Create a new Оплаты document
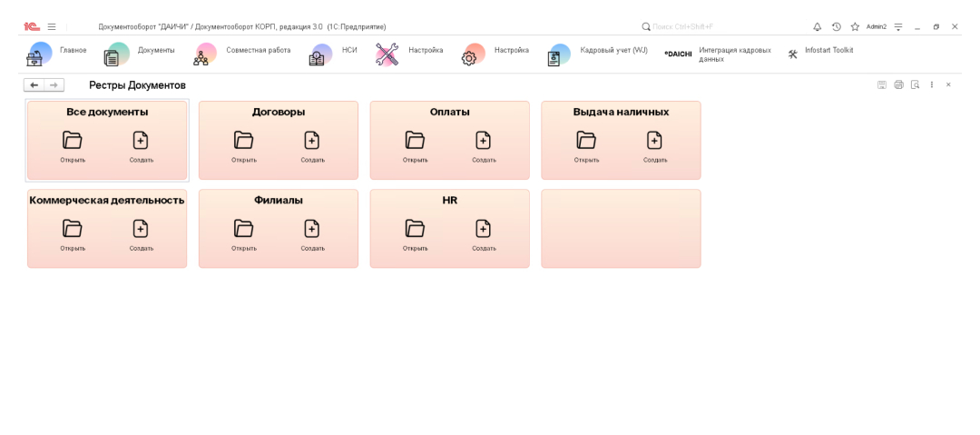This screenshot has width=980, height=435. click(484, 140)
